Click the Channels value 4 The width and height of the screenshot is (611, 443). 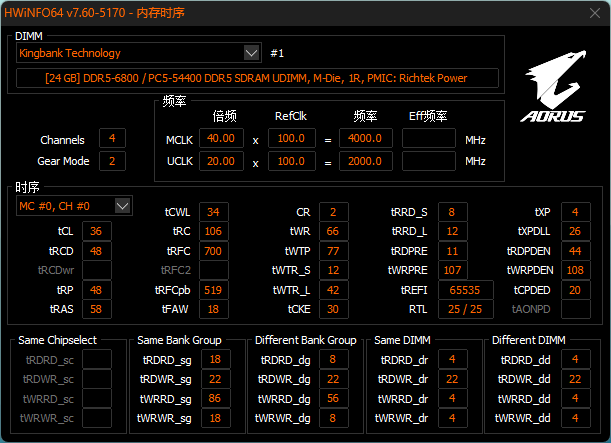pos(112,138)
